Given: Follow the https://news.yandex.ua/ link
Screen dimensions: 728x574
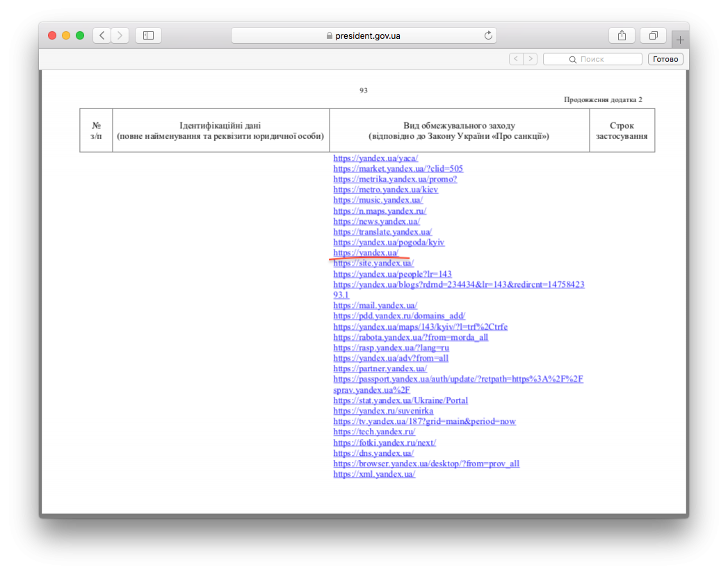Looking at the screenshot, I should [x=377, y=222].
